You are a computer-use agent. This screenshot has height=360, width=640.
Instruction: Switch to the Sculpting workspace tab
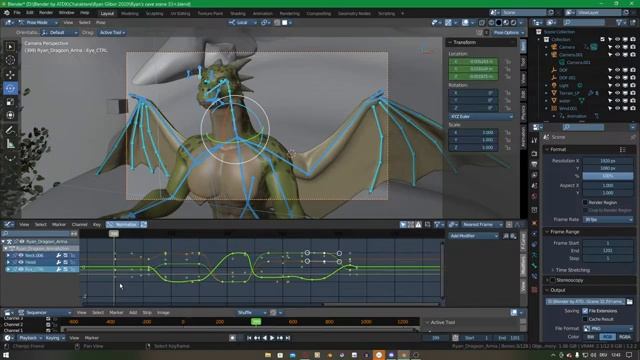pos(154,13)
